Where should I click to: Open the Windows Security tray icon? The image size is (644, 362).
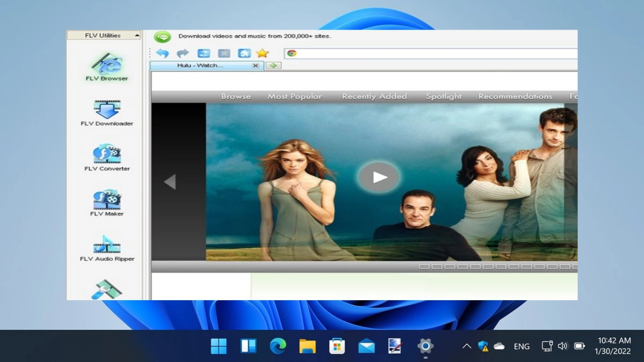click(483, 346)
